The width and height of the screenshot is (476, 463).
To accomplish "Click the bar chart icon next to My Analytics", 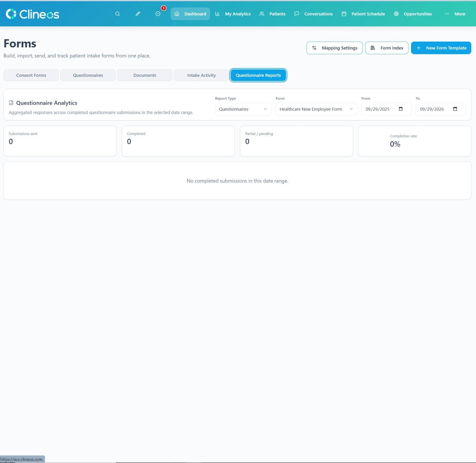I will 217,14.
